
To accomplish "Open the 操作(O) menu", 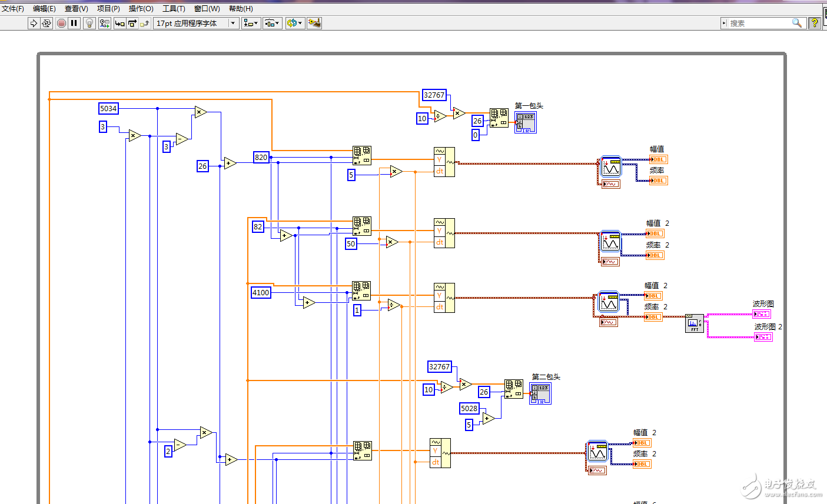I will pyautogui.click(x=141, y=8).
